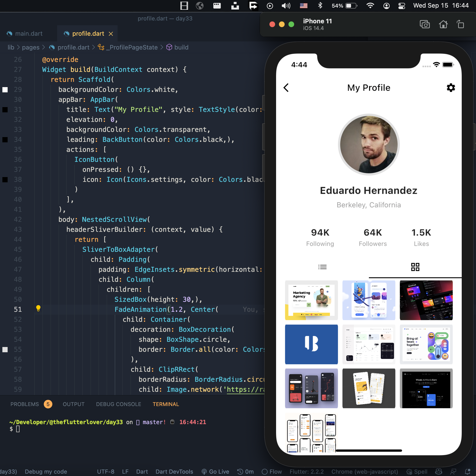Tap the settings gear in app
The width and height of the screenshot is (476, 476).
(x=451, y=88)
